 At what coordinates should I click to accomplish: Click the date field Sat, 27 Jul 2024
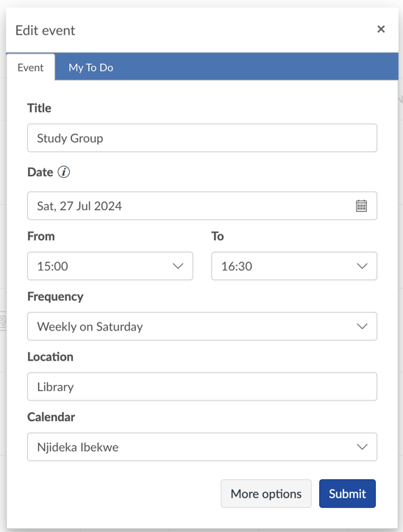(x=202, y=206)
